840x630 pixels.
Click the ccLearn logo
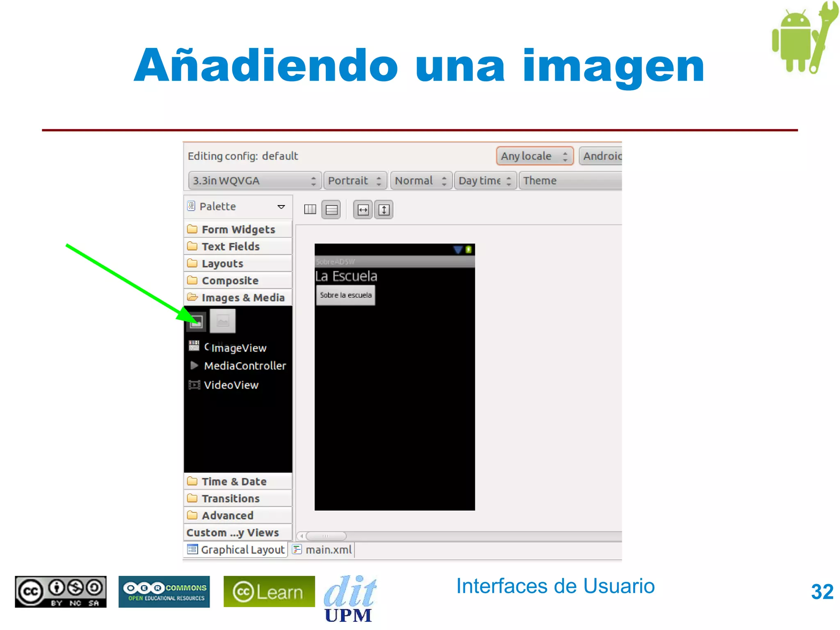coord(269,592)
